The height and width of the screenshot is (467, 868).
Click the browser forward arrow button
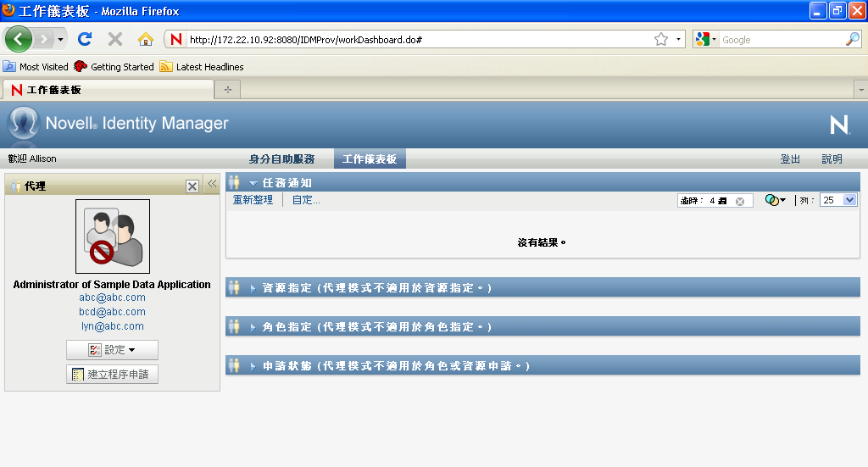coord(44,39)
